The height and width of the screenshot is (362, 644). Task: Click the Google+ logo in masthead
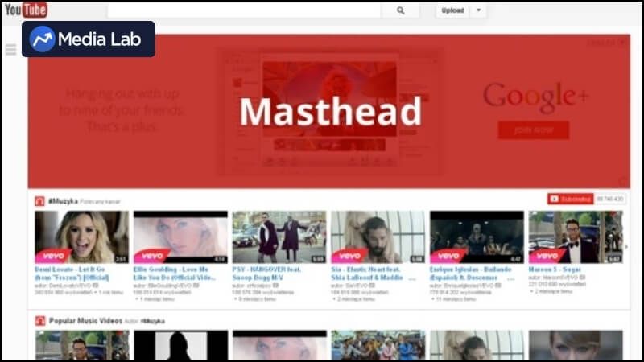coord(535,97)
